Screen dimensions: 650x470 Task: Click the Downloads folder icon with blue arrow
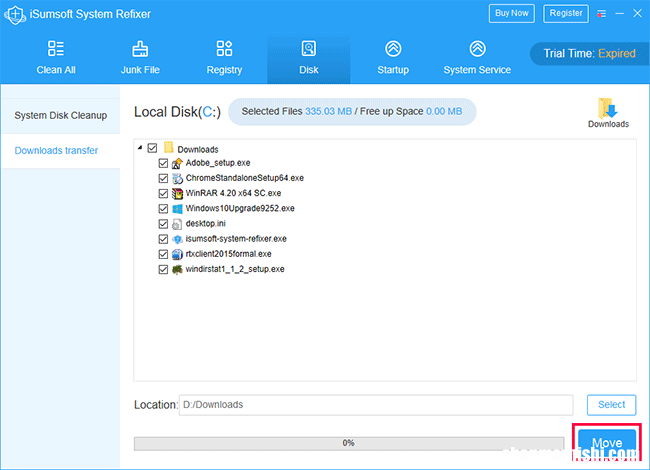(x=608, y=108)
